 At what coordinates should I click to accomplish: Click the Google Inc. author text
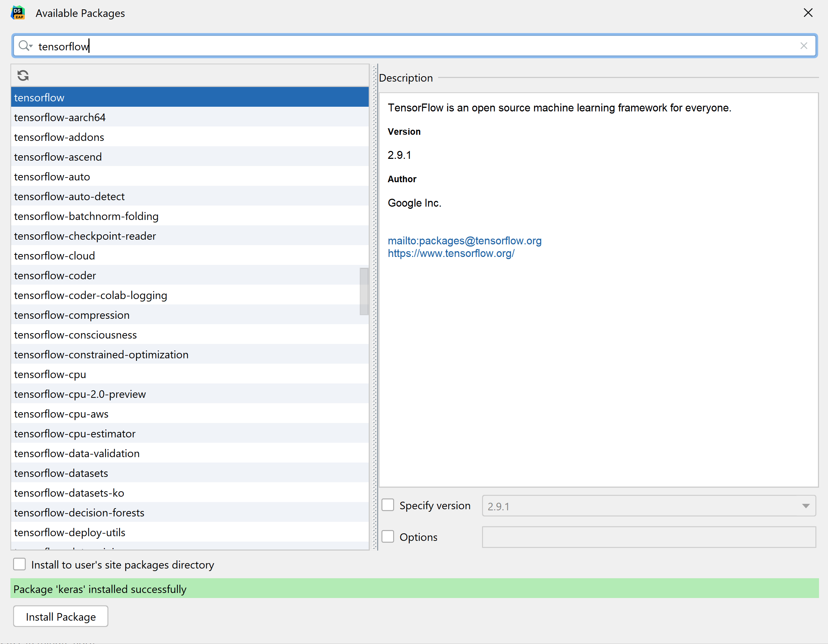(414, 203)
